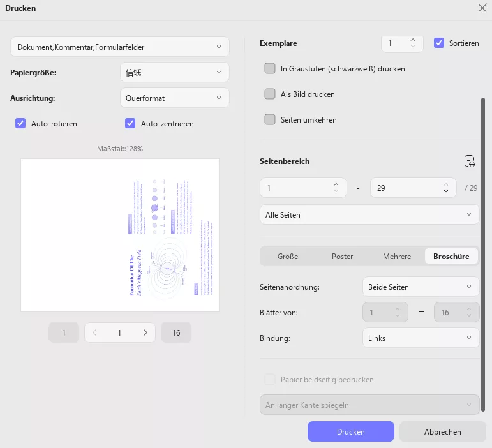492x448 pixels.
Task: Close the Drucken dialog window
Action: (x=482, y=8)
